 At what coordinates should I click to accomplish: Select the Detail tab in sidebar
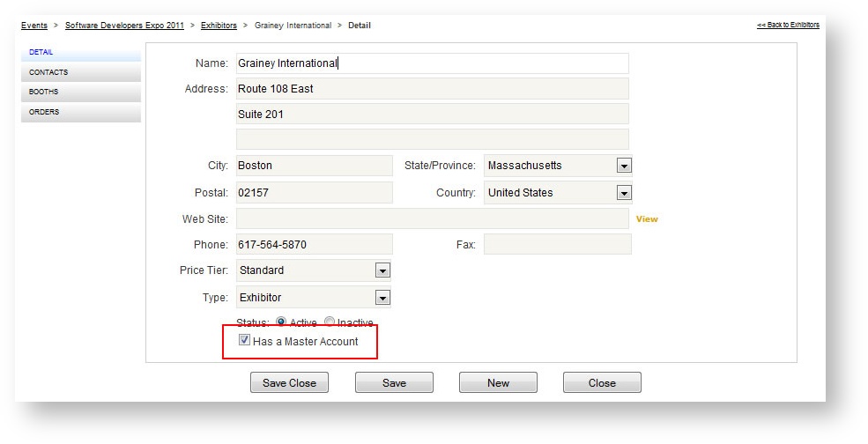(x=79, y=53)
